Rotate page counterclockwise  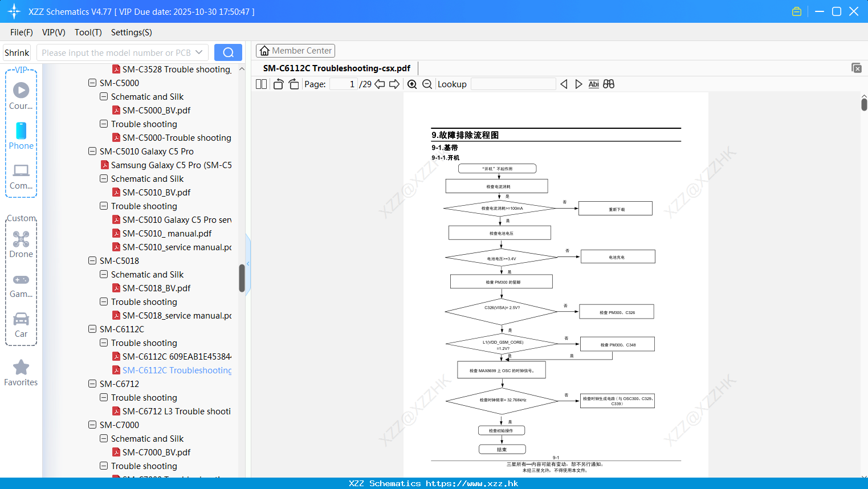[278, 84]
